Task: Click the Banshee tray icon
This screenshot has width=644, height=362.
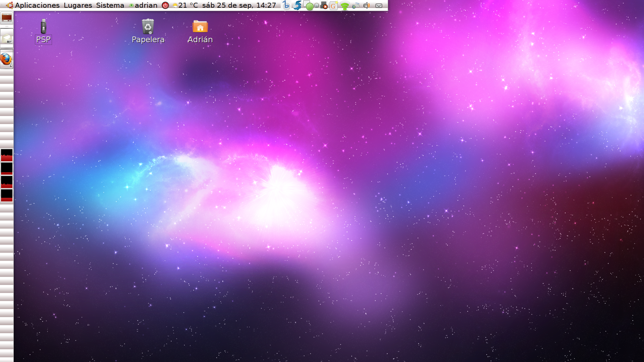Action: tap(286, 5)
